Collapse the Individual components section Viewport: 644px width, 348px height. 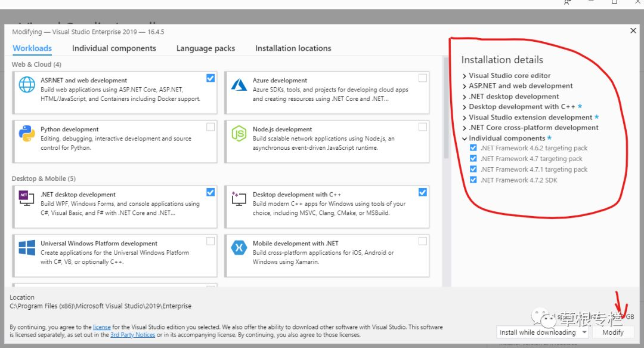464,138
